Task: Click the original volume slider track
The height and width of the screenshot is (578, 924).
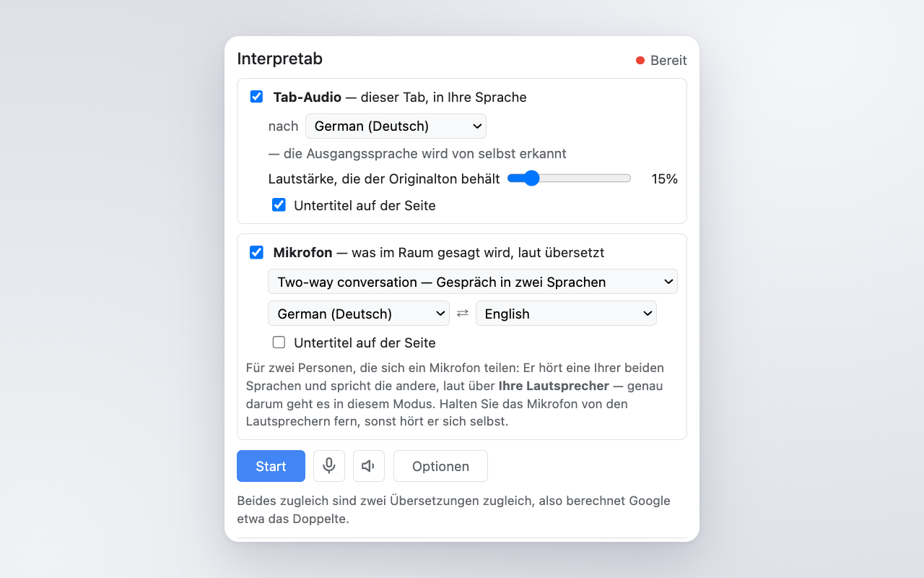Action: pyautogui.click(x=570, y=178)
